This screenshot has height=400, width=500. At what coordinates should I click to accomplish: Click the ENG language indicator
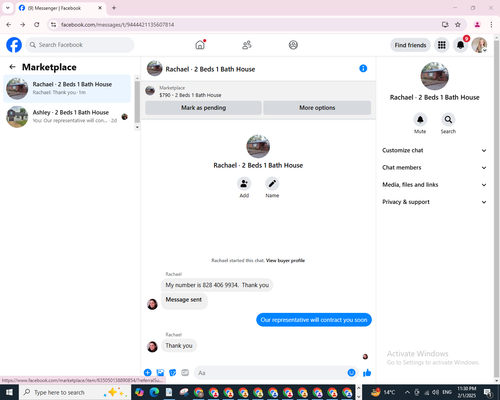(447, 392)
